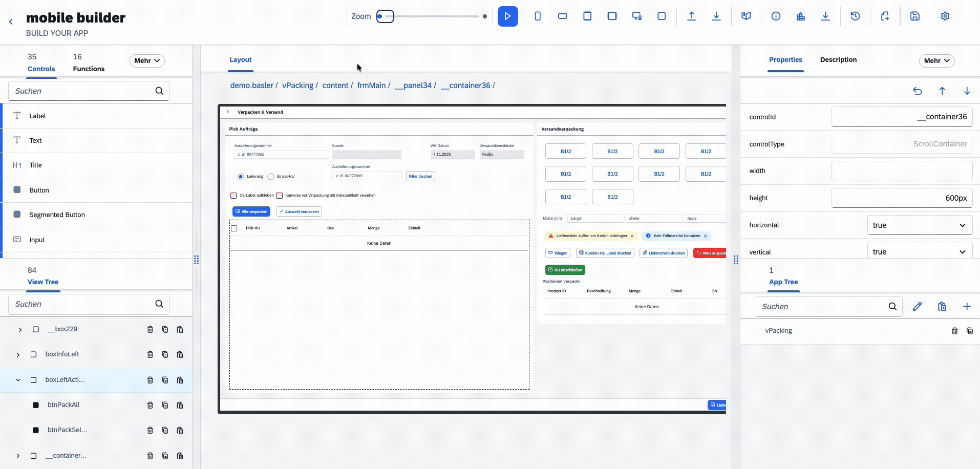This screenshot has height=469, width=980.
Task: Select the Lieferung radio button
Action: tap(241, 177)
